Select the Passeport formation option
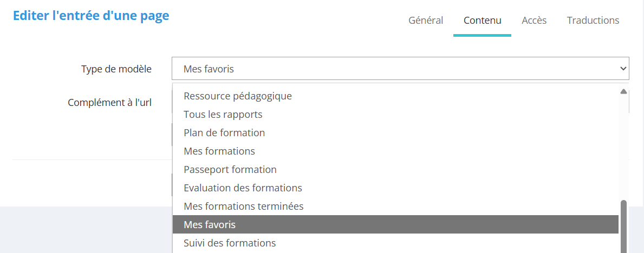Viewport: 644px width, 253px height. tap(230, 170)
